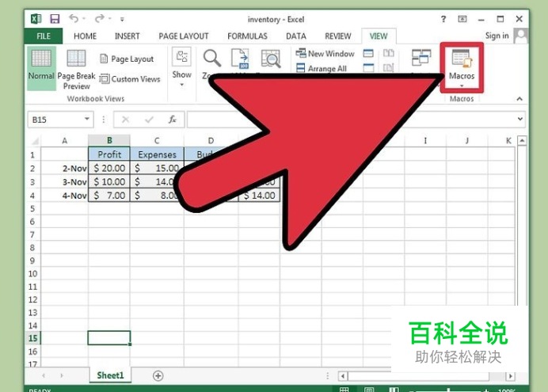
Task: Save the workbook with the floppy icon
Action: (x=55, y=18)
